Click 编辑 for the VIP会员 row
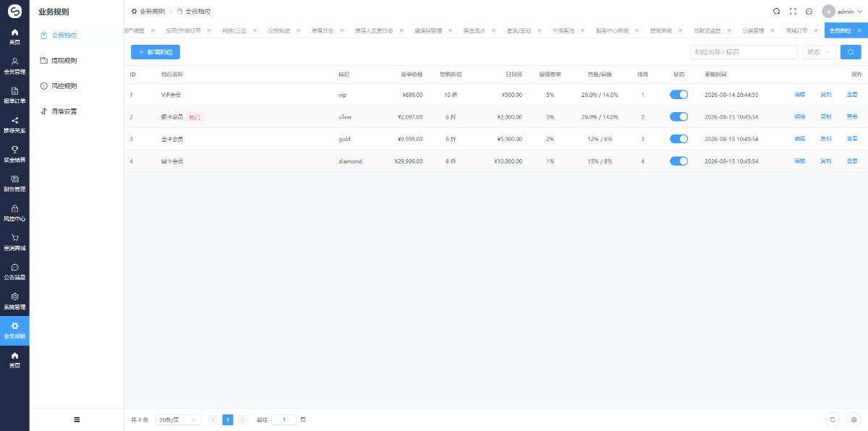Image resolution: width=868 pixels, height=431 pixels. click(799, 95)
